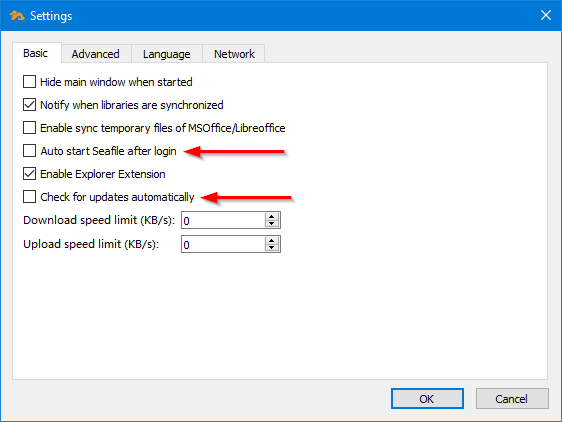Increase download speed limit with up arrow

click(272, 217)
